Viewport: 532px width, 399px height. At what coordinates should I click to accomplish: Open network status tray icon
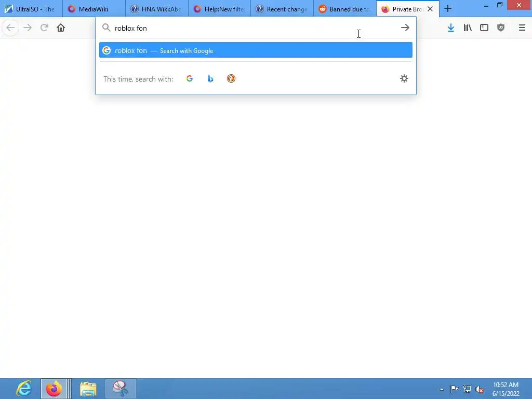click(x=467, y=389)
